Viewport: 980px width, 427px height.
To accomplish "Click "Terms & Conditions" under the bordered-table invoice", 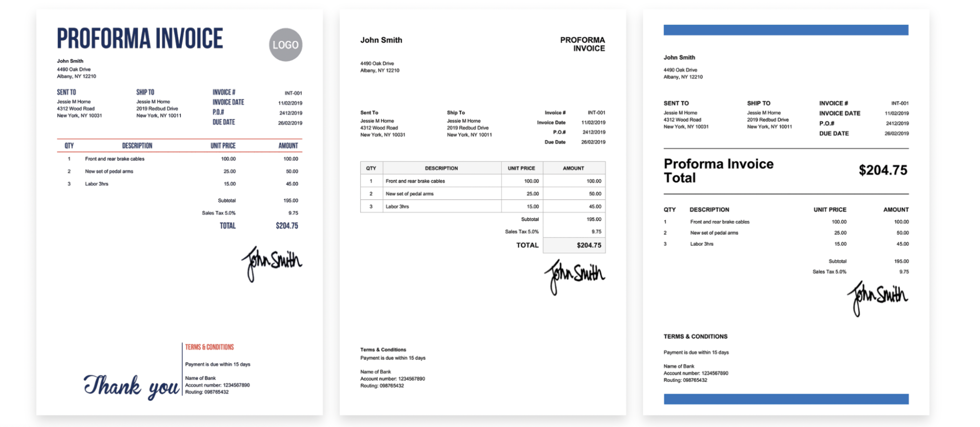I will tap(383, 349).
